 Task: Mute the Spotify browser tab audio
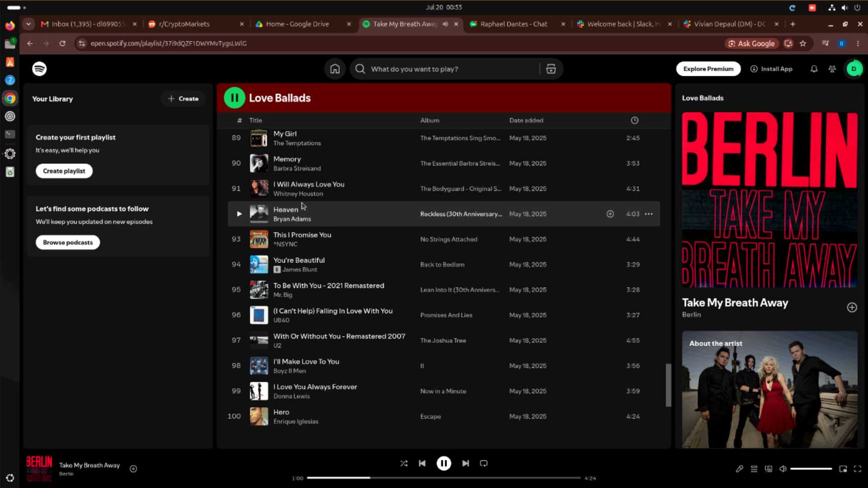(445, 24)
